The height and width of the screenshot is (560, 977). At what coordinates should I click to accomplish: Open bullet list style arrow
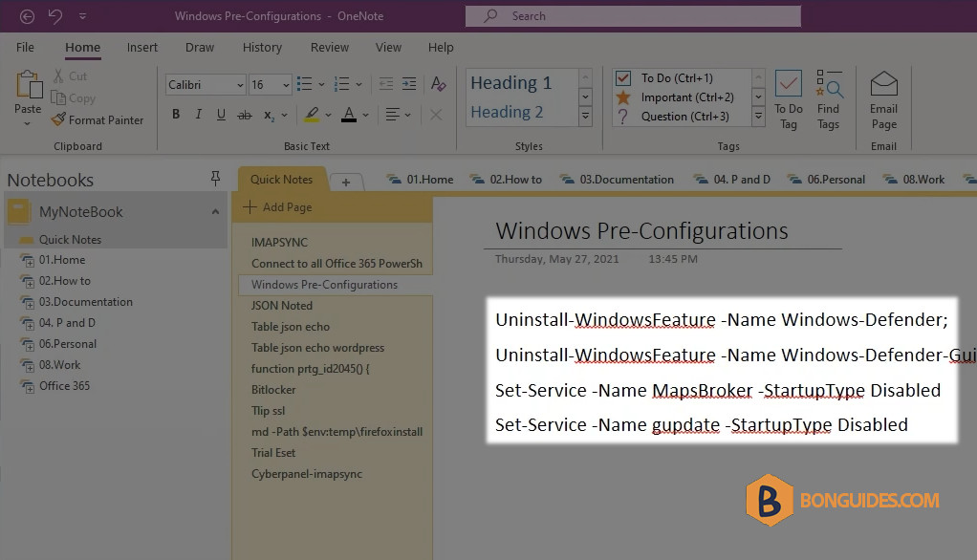pyautogui.click(x=321, y=84)
